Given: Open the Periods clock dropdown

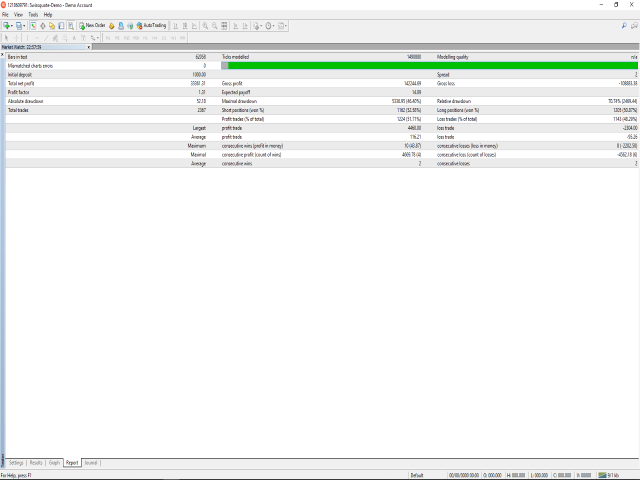Looking at the screenshot, I should pyautogui.click(x=270, y=26).
